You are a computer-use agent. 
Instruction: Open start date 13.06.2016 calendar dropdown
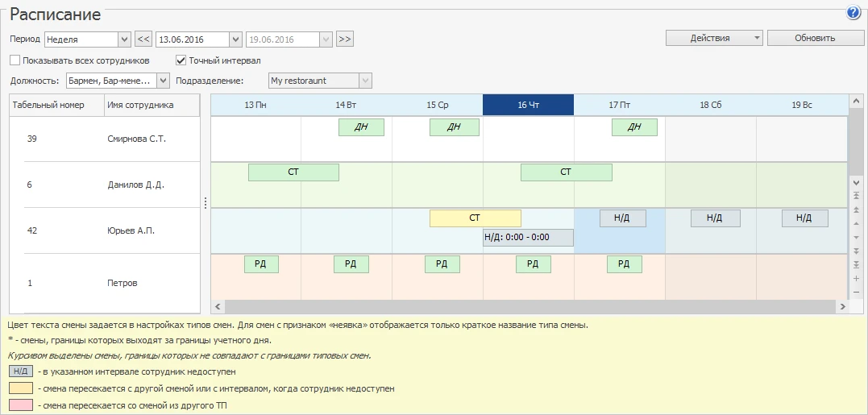[235, 39]
